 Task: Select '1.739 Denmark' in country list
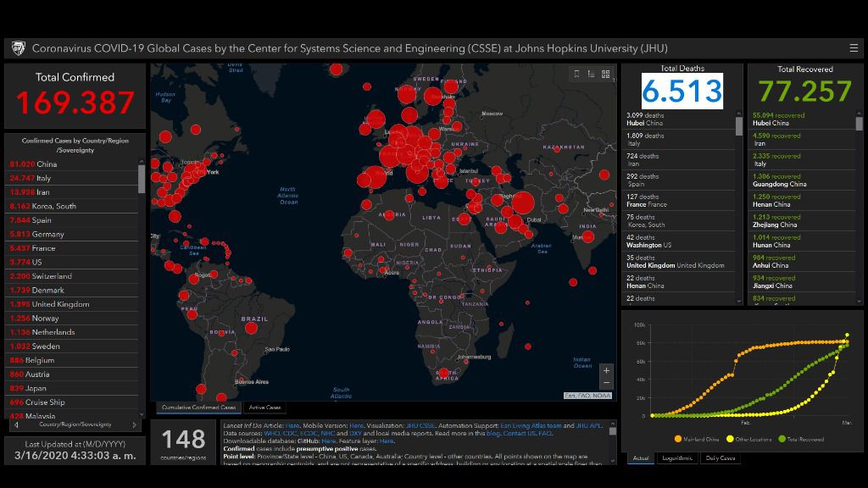[71, 290]
